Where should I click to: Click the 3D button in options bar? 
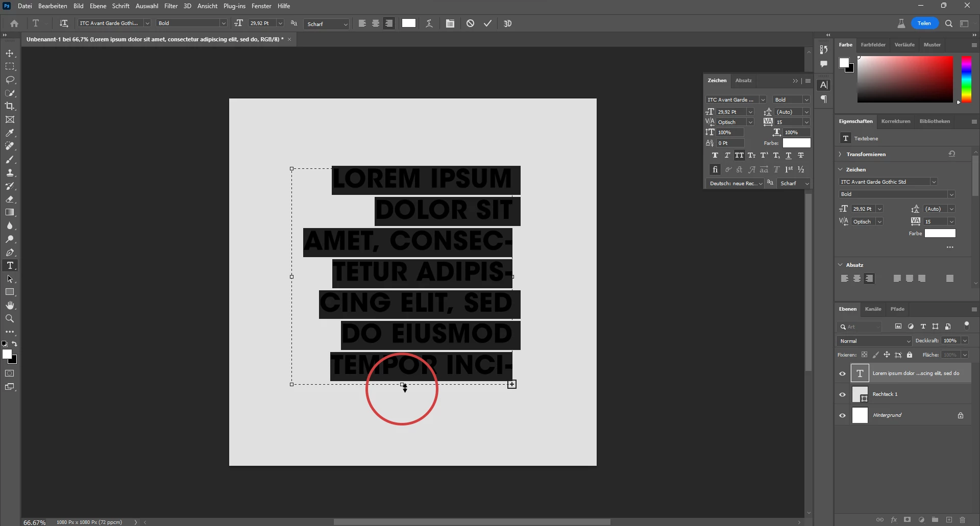click(507, 23)
